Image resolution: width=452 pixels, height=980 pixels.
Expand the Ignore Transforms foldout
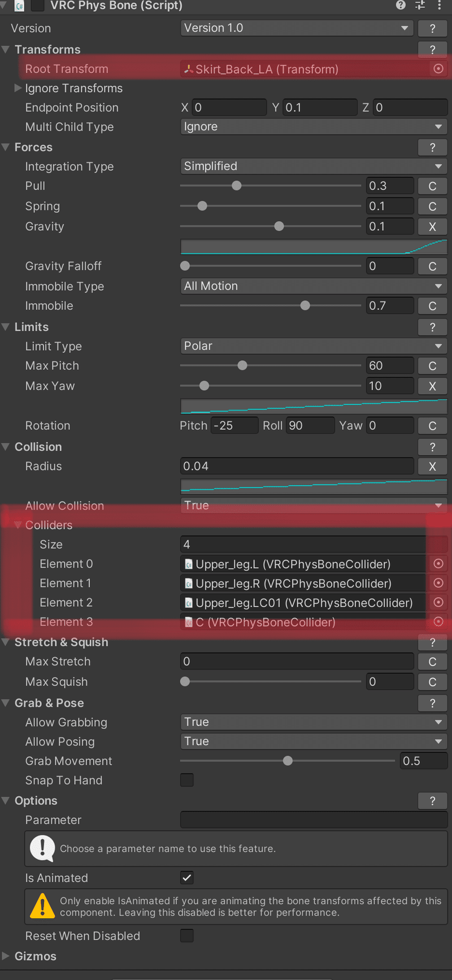(18, 88)
